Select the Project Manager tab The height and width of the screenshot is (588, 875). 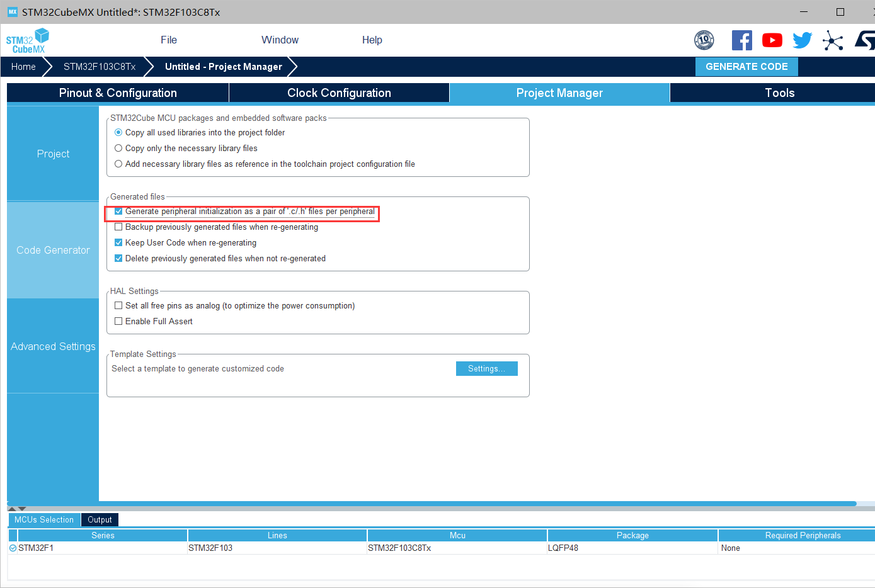tap(559, 93)
